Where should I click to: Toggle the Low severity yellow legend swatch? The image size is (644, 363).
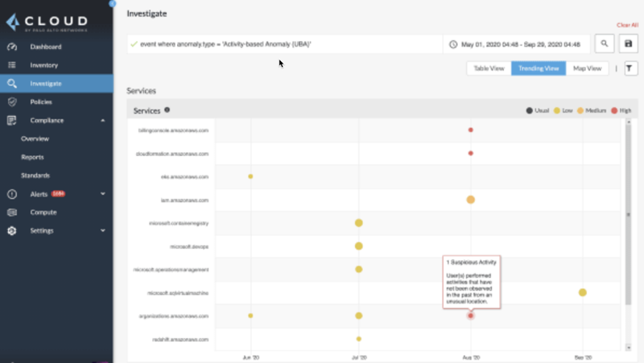555,110
